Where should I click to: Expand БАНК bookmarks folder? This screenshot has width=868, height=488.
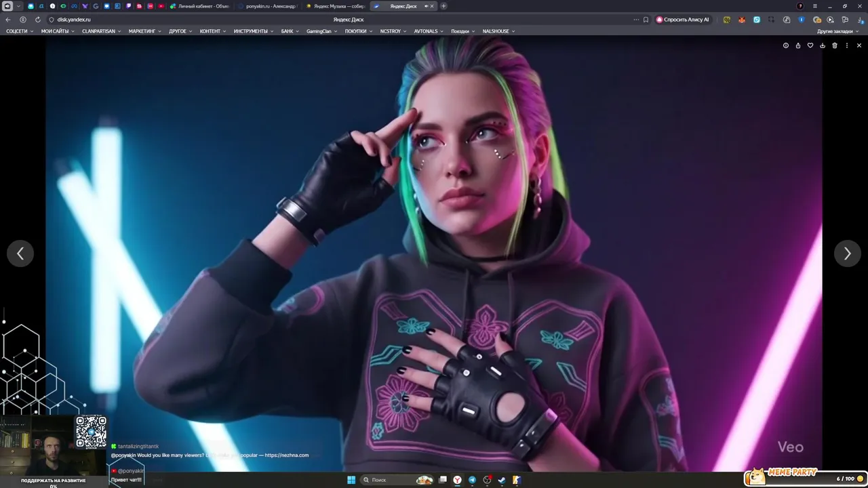click(x=290, y=31)
